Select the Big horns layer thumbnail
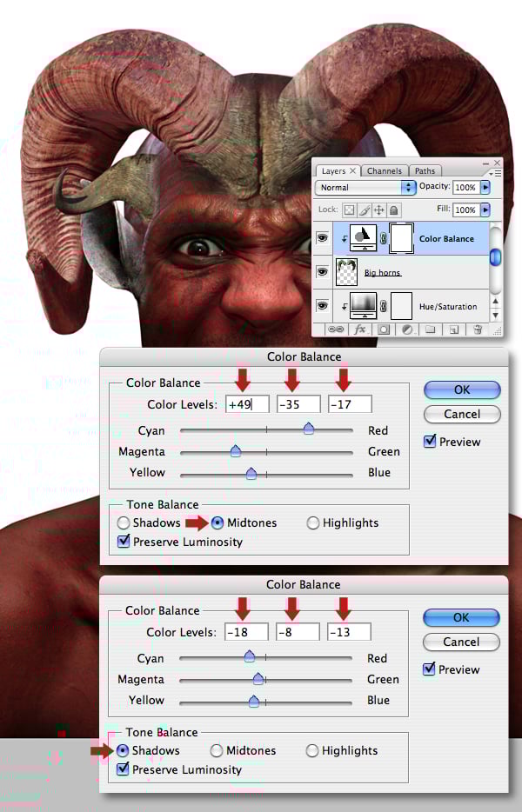Viewport: 522px width, 812px height. coord(347,272)
